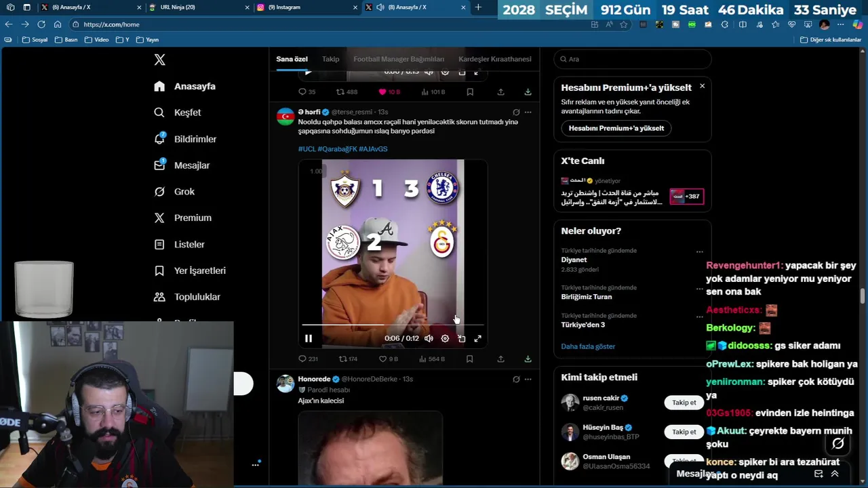
Task: Reload the page in browser toolbar
Action: tap(41, 24)
